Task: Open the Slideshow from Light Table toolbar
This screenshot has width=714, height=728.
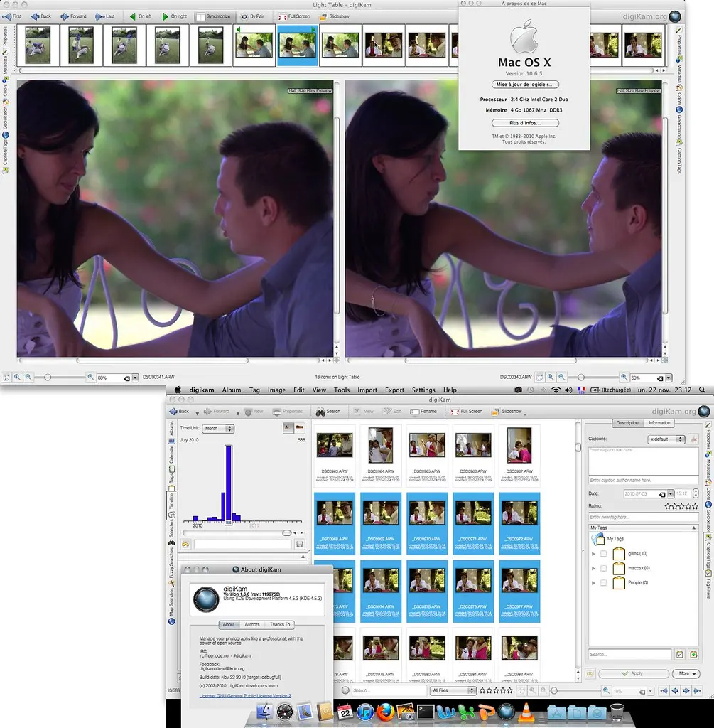Action: click(335, 16)
